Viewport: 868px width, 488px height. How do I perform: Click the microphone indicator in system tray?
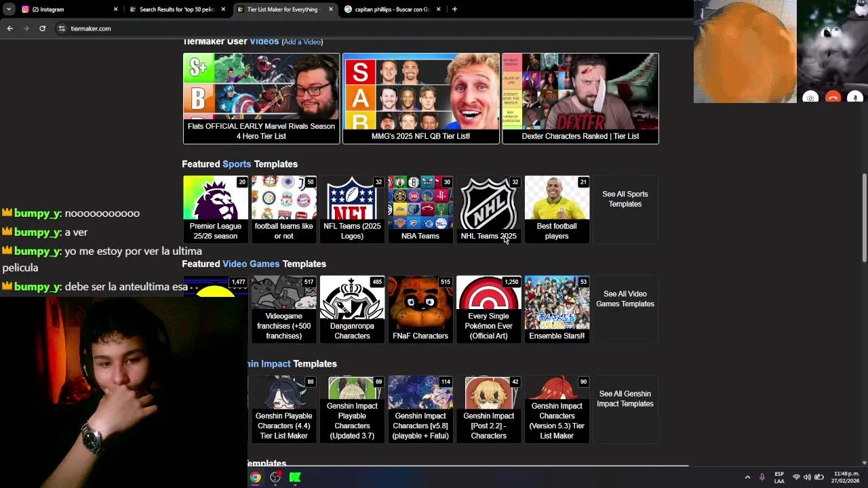762,477
